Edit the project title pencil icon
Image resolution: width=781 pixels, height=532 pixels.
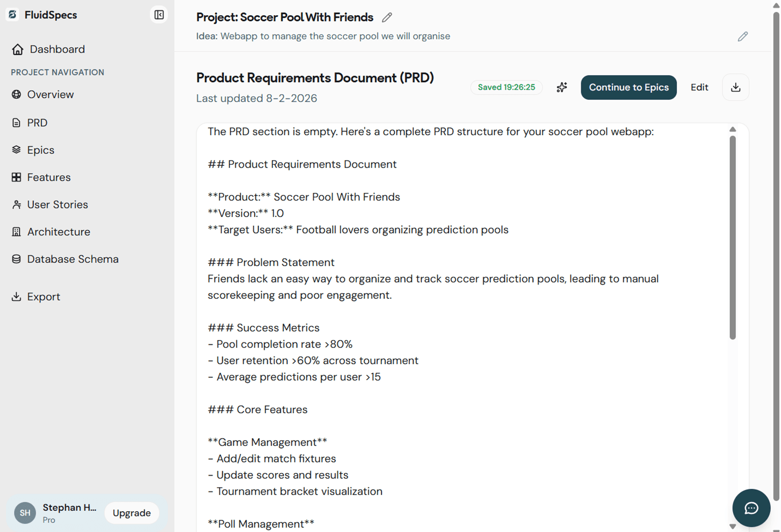[387, 17]
